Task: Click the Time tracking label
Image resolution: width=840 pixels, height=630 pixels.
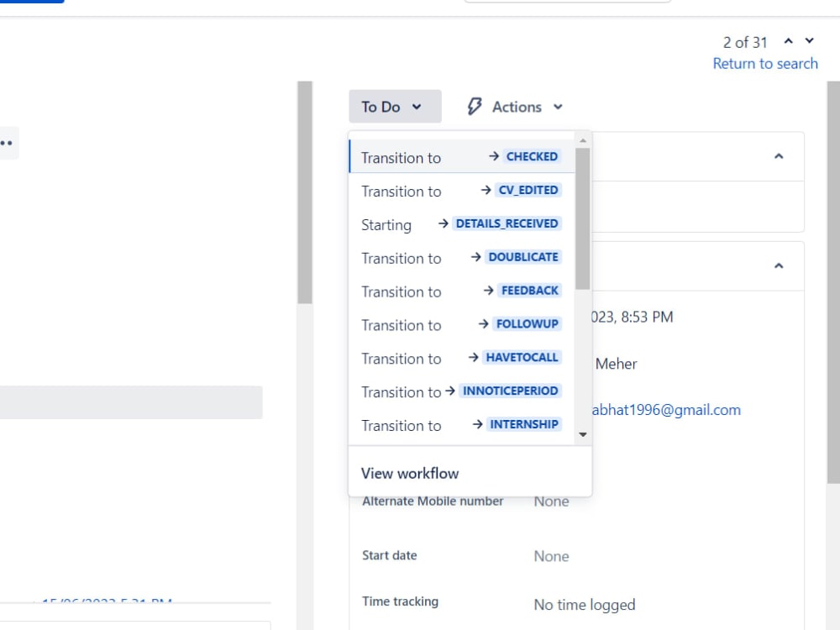Action: tap(400, 601)
